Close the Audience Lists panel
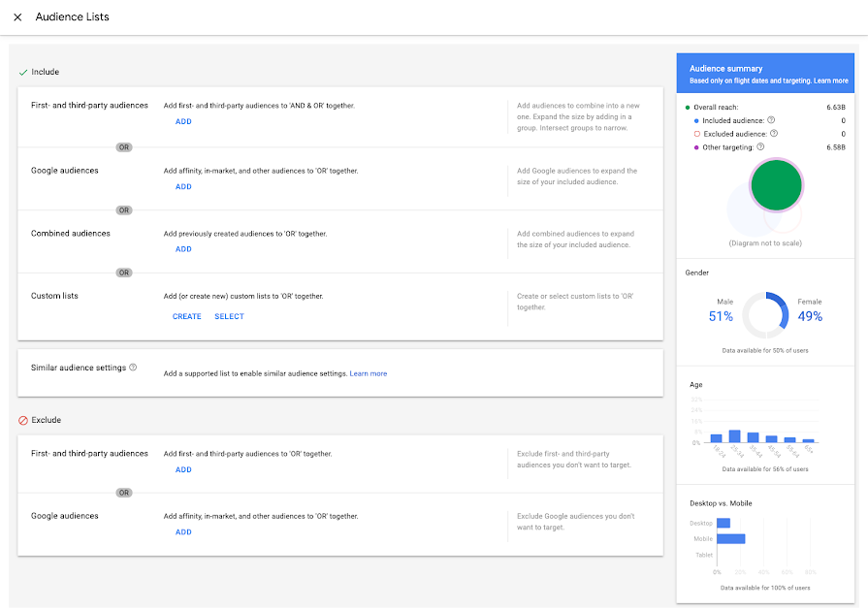 [17, 16]
